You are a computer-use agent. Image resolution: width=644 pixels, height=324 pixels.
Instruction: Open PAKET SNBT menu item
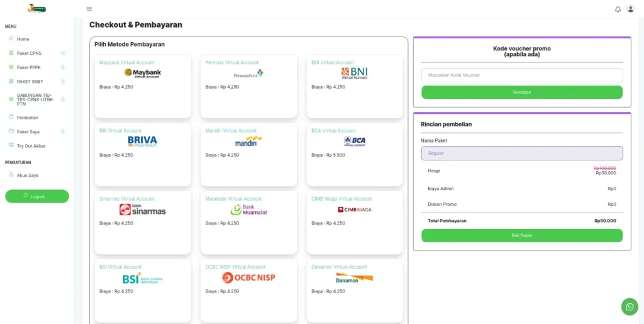coord(30,82)
